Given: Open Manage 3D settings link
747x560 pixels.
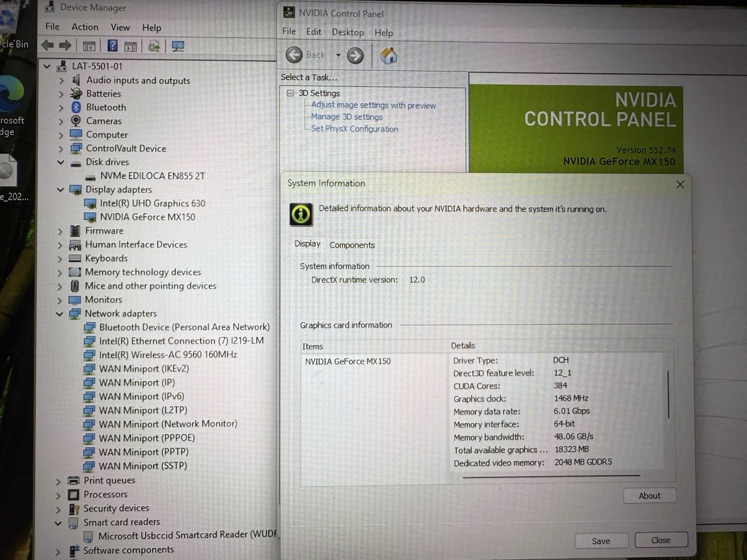Looking at the screenshot, I should tap(347, 117).
